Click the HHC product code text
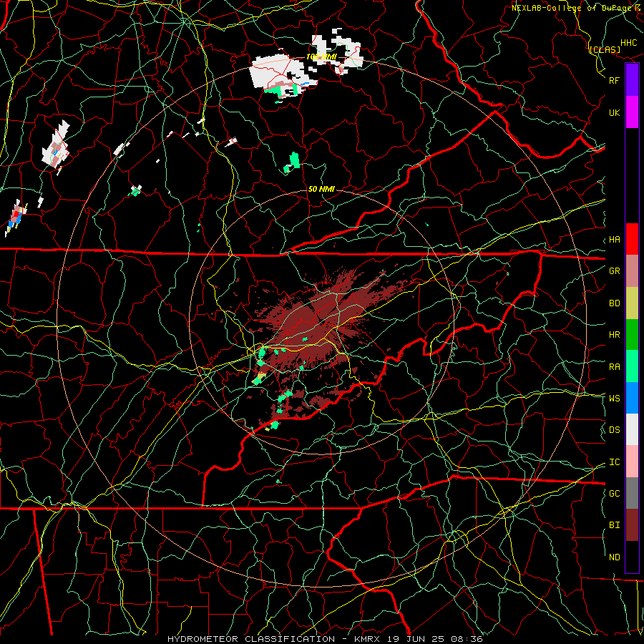This screenshot has height=644, width=644. [629, 43]
